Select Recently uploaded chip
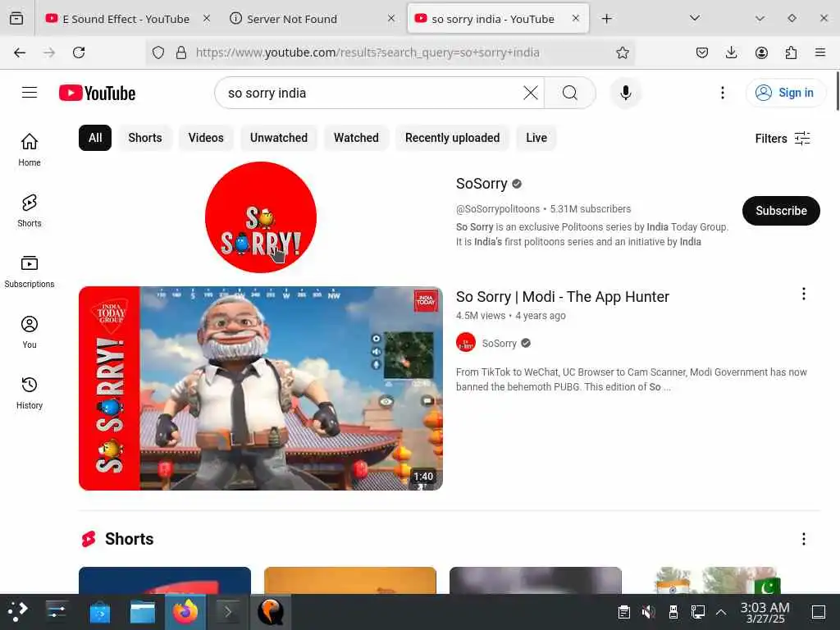Screen dimensions: 840x630 (x=452, y=138)
